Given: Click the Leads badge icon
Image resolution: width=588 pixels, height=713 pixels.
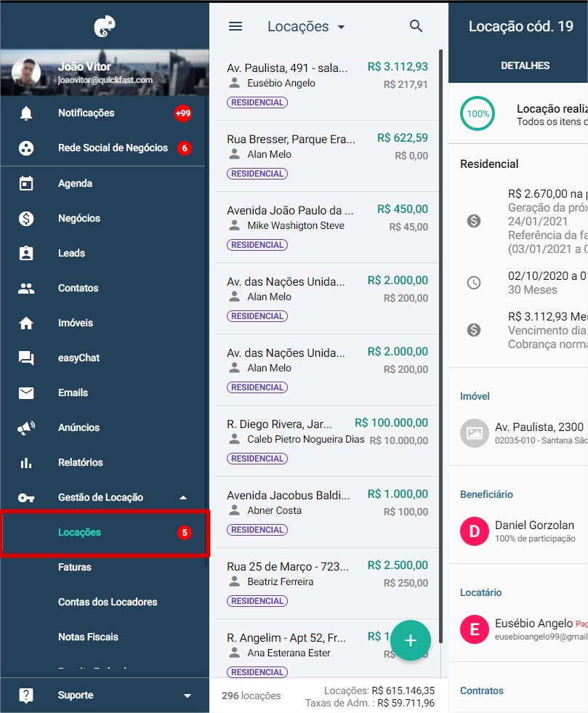Looking at the screenshot, I should pyautogui.click(x=26, y=253).
